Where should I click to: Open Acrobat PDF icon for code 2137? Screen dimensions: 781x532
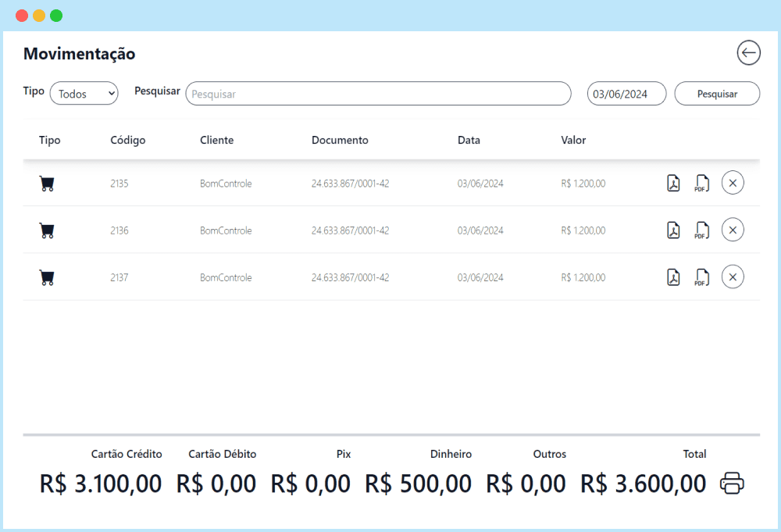tap(673, 277)
